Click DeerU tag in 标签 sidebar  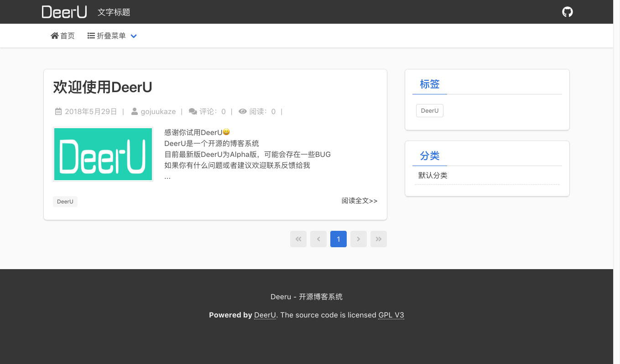coord(430,111)
